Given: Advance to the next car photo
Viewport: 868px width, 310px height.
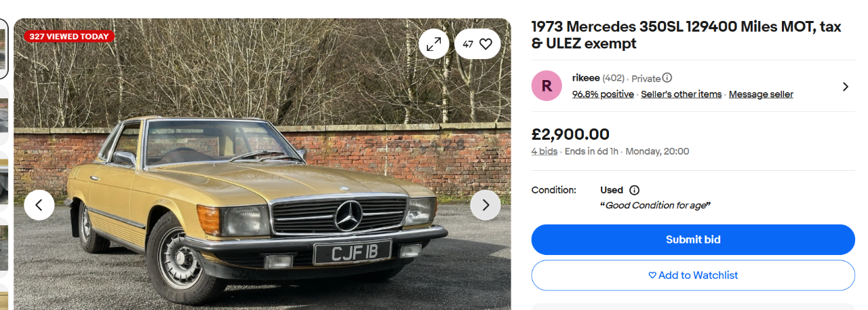Looking at the screenshot, I should coord(486,205).
